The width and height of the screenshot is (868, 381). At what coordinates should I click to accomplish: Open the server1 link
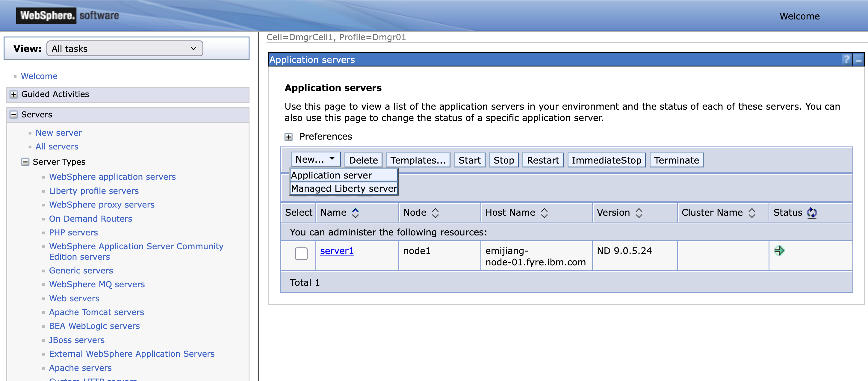click(337, 251)
